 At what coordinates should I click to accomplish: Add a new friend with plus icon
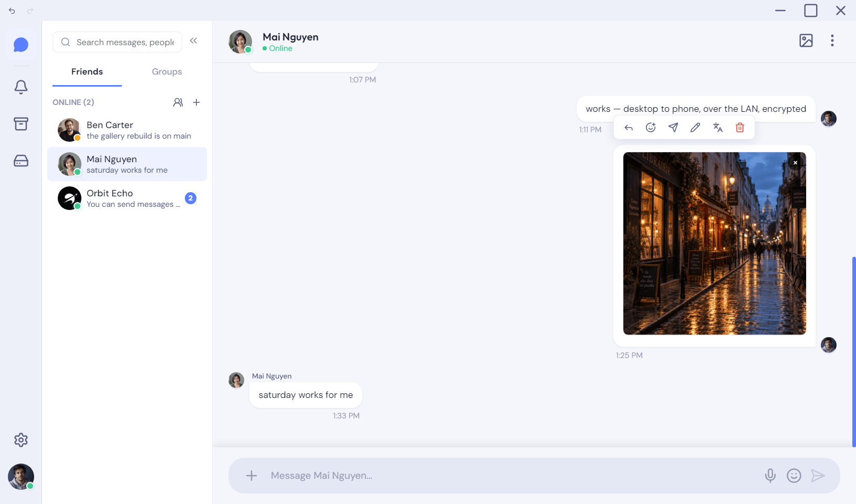(196, 102)
